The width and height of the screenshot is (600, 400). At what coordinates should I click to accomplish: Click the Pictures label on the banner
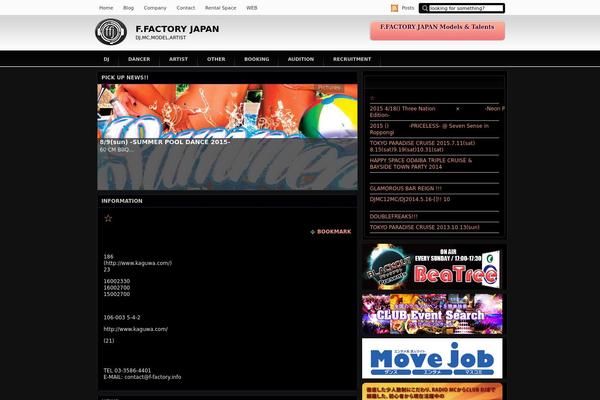(329, 88)
